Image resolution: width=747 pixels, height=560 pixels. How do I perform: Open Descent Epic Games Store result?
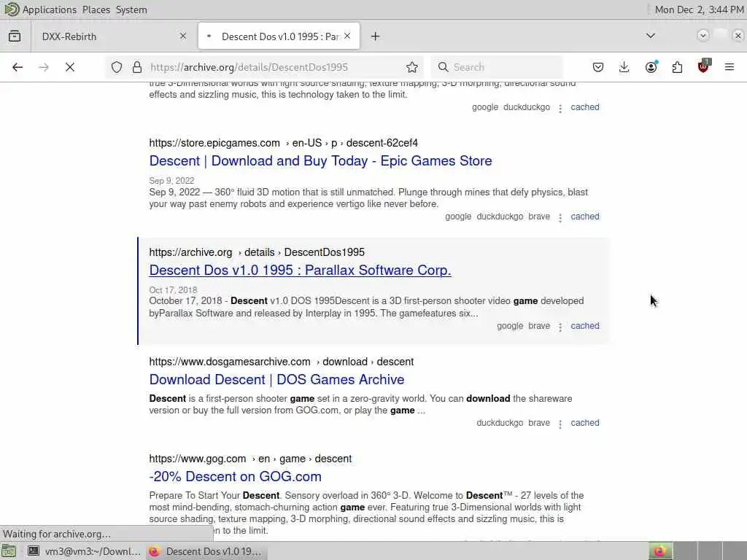coord(321,161)
